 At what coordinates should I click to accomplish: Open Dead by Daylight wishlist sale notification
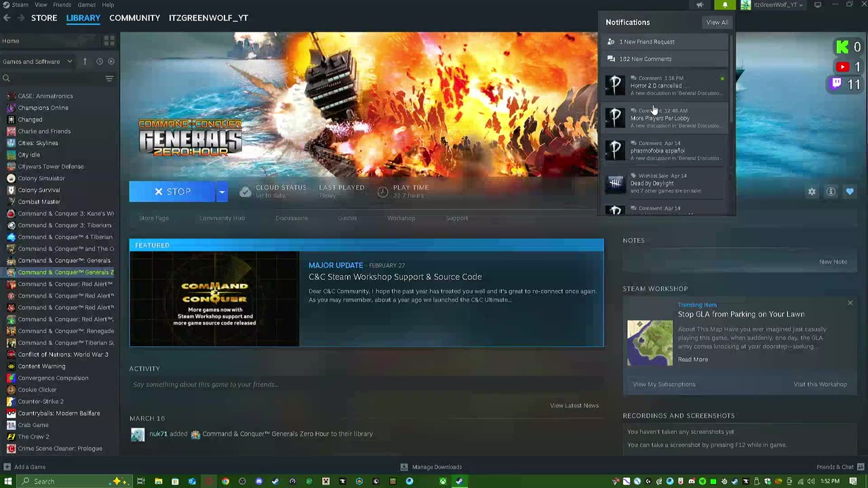(x=665, y=183)
